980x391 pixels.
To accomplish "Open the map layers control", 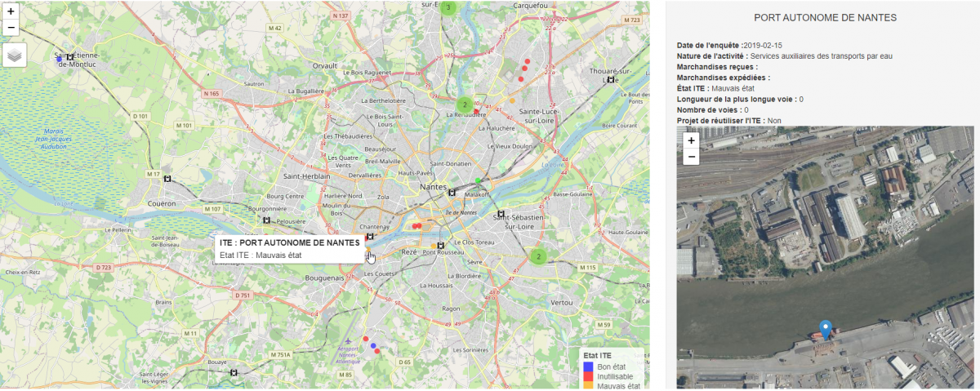I will pyautogui.click(x=15, y=55).
